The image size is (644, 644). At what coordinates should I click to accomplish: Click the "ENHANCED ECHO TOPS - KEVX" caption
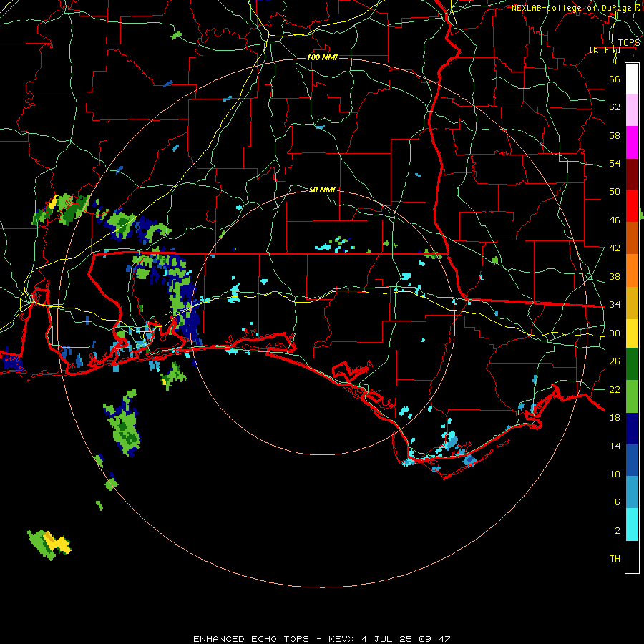point(273,639)
